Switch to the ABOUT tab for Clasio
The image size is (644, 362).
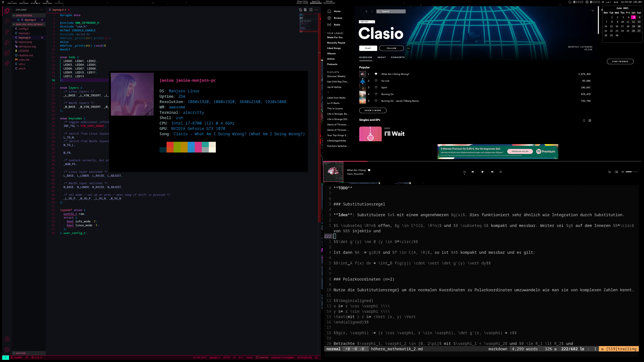[382, 57]
